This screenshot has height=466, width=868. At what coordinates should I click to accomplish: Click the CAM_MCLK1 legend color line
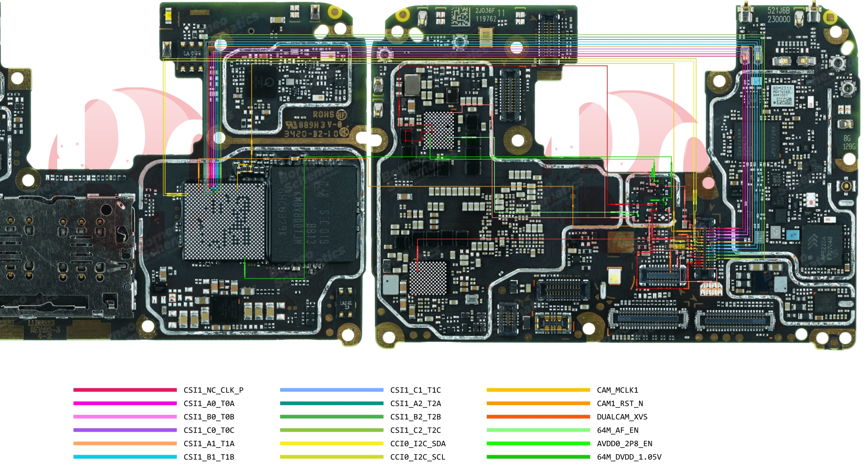click(538, 390)
